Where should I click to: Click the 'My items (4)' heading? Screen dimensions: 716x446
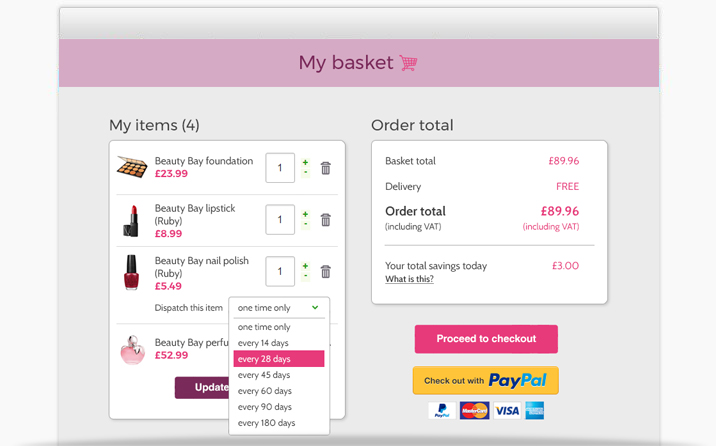tap(154, 125)
